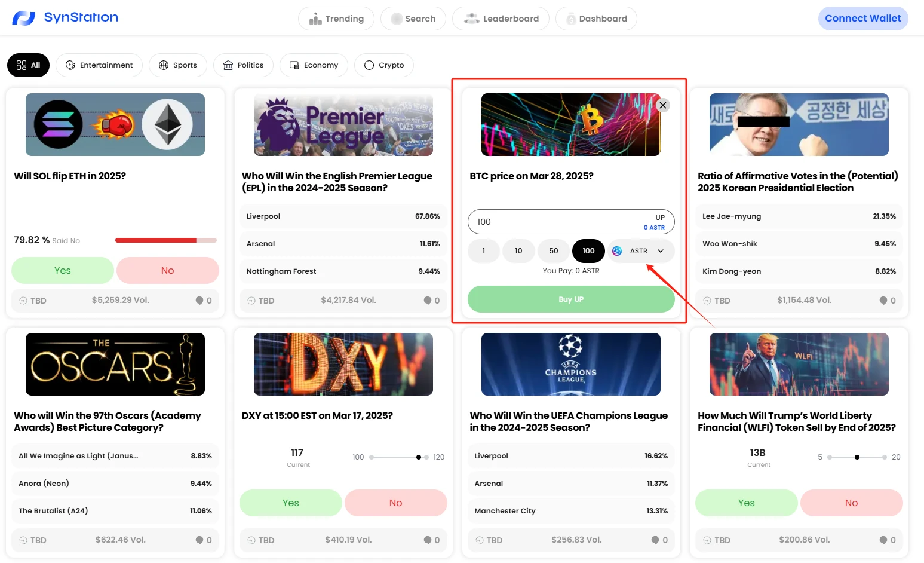The image size is (924, 563).
Task: Click Yes on SOL flip ETH market
Action: coord(63,271)
